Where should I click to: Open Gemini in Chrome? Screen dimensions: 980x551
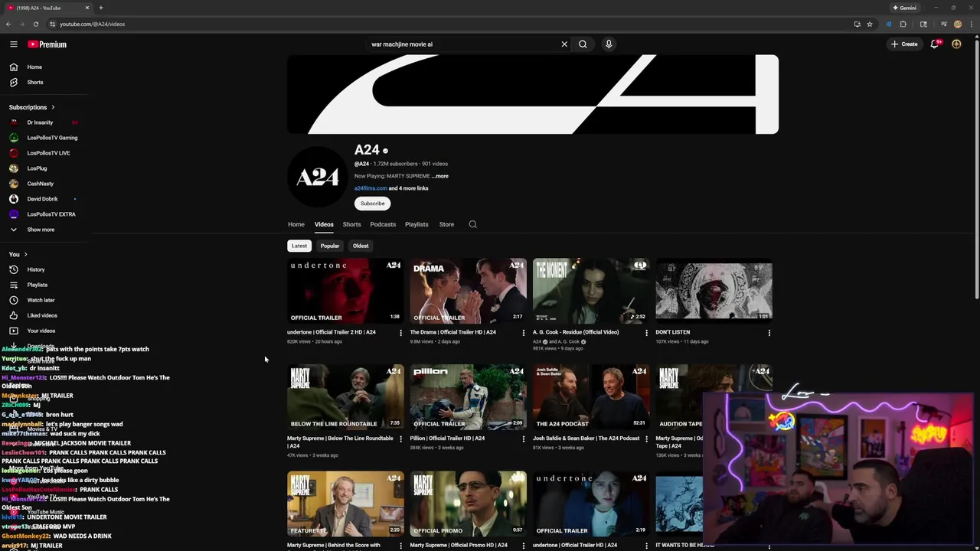pyautogui.click(x=904, y=8)
